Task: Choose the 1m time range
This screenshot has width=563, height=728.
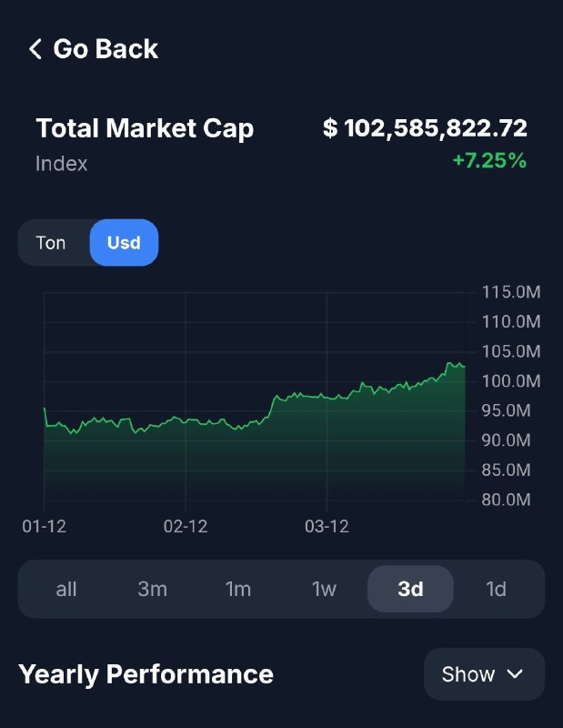Action: (x=238, y=589)
